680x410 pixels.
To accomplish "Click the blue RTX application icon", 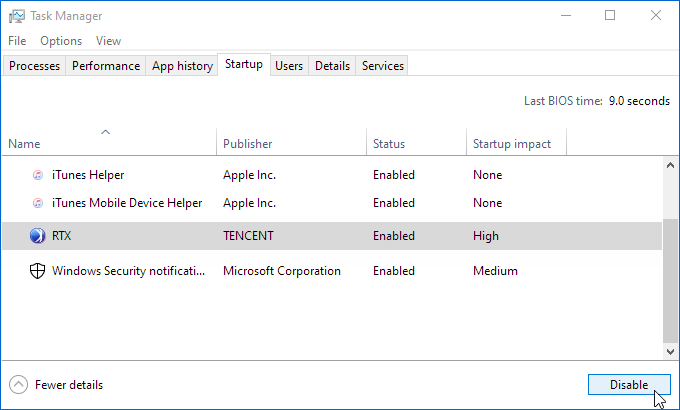I will click(x=37, y=236).
